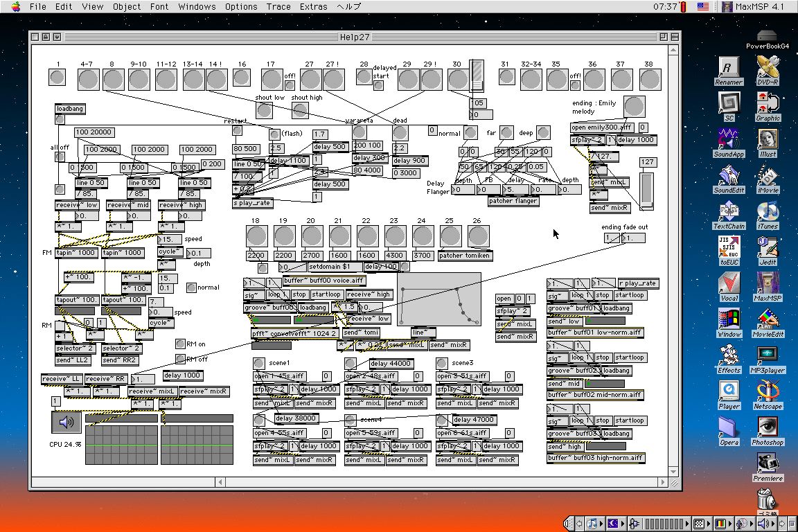Screen dimensions: 798x532
Task: Click the control strip volume icon
Action: coord(762,523)
